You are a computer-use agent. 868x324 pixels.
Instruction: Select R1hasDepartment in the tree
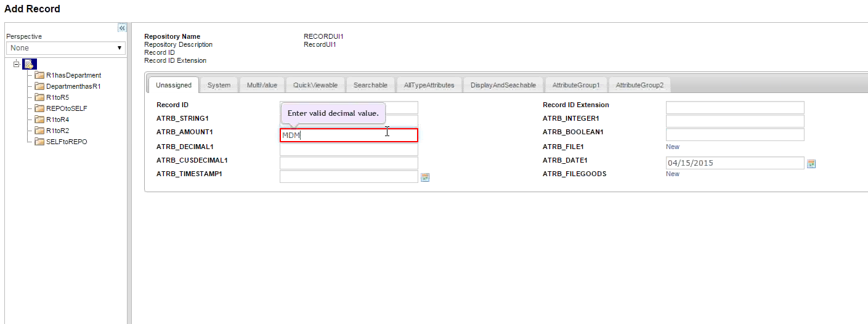[74, 75]
